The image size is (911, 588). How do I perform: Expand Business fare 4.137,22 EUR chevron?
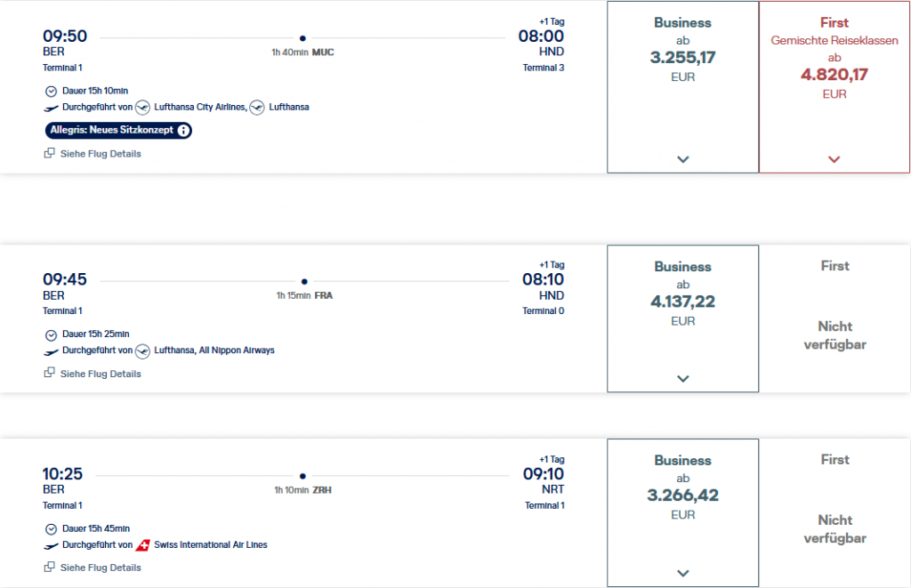682,378
